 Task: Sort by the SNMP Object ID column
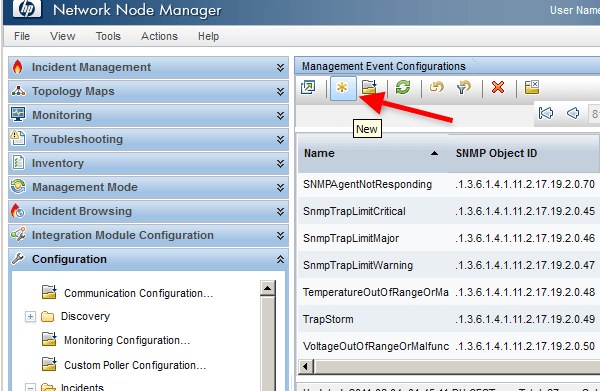(x=523, y=153)
